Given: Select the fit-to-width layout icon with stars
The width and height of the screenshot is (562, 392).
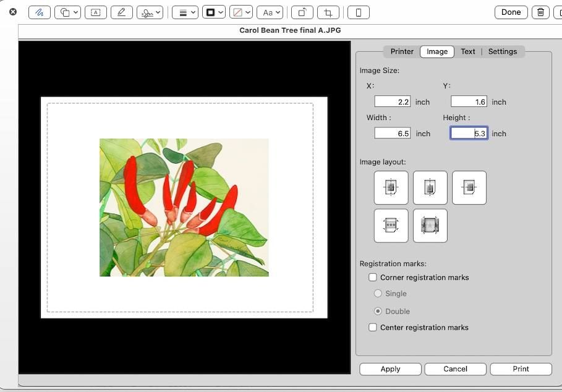Looking at the screenshot, I should pyautogui.click(x=391, y=226).
